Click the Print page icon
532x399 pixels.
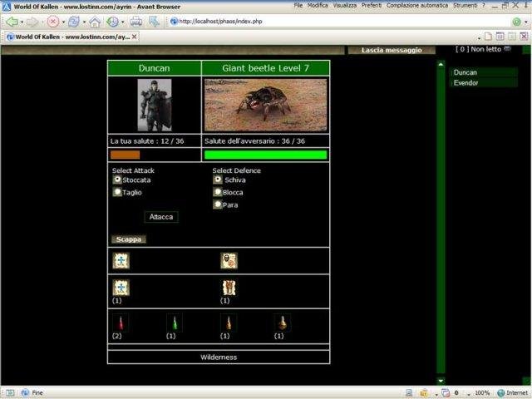136,22
